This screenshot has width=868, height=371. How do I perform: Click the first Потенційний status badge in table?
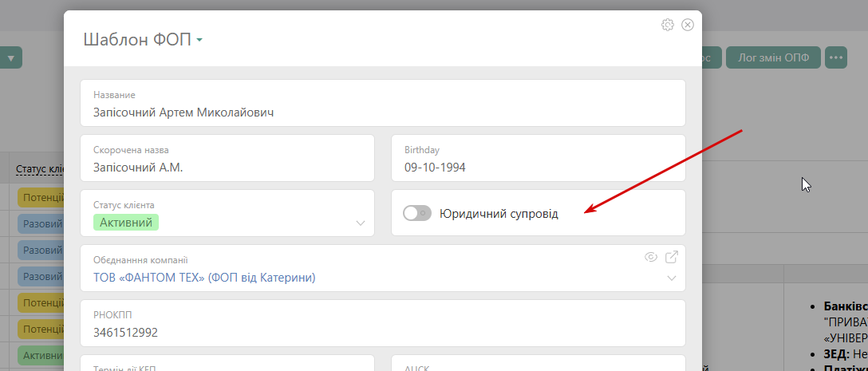click(43, 199)
